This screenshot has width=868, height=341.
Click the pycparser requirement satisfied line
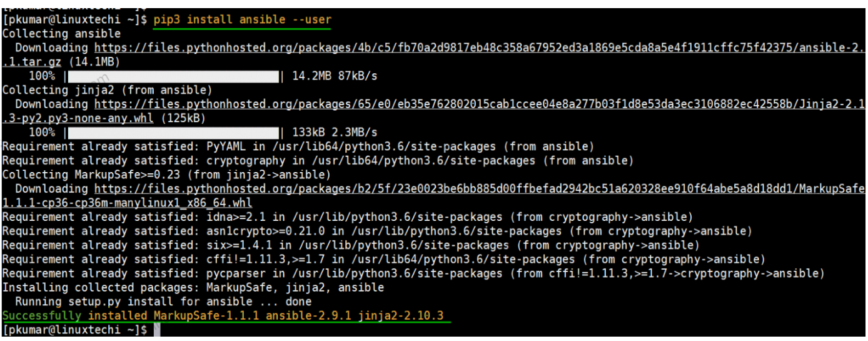pyautogui.click(x=413, y=273)
